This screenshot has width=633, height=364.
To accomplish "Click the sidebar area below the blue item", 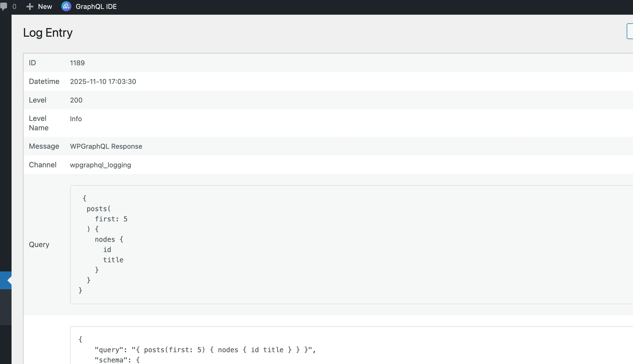I will tap(5, 308).
